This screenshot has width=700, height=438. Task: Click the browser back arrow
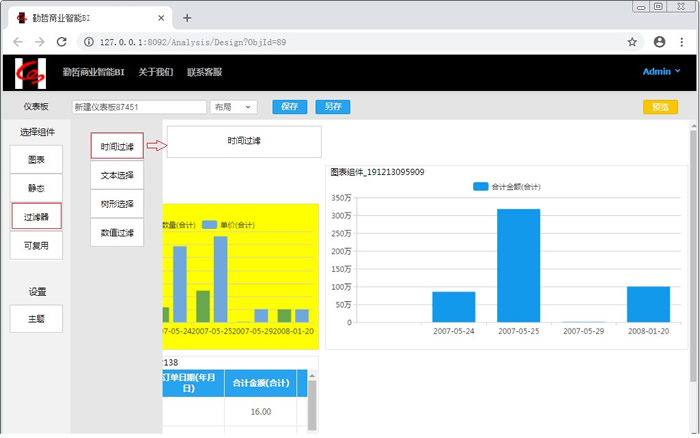coord(15,42)
